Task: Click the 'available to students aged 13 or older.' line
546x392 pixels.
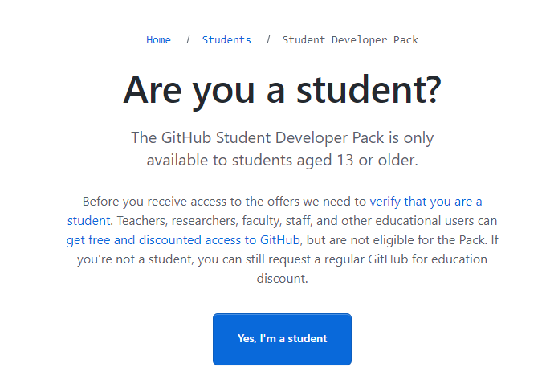Action: [282, 161]
